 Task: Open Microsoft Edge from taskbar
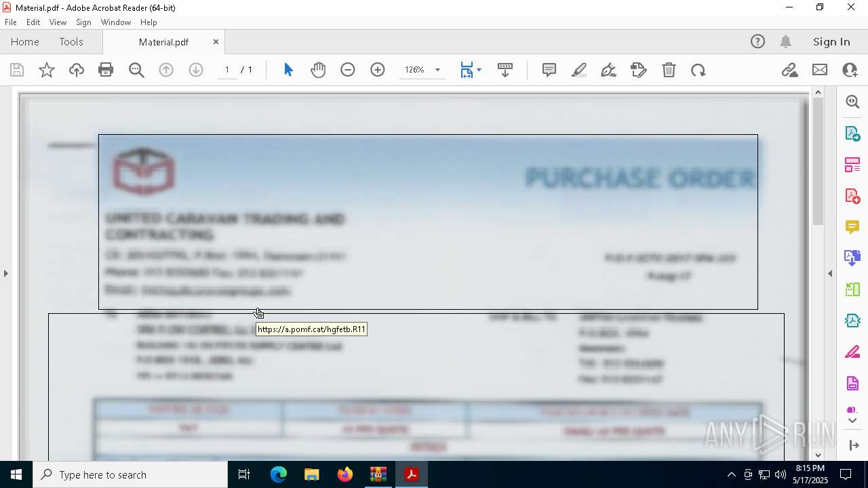(x=279, y=474)
